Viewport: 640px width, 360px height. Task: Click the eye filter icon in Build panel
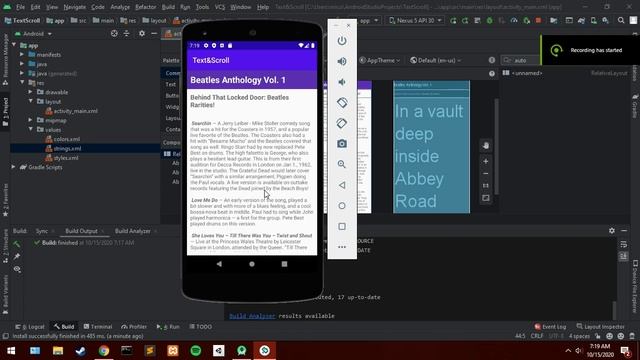[17, 269]
